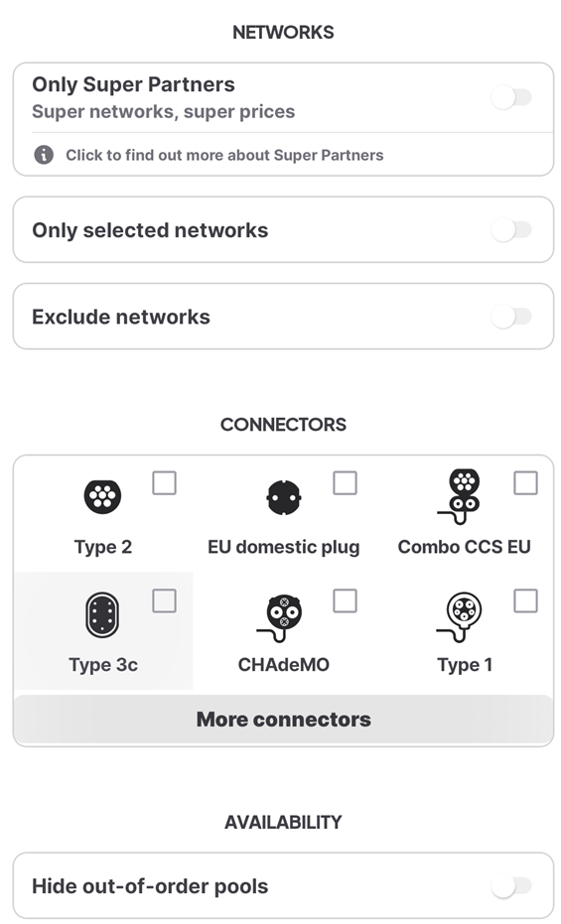Enable the Only selected networks switch
Screen dimensions: 561x924
(511, 230)
